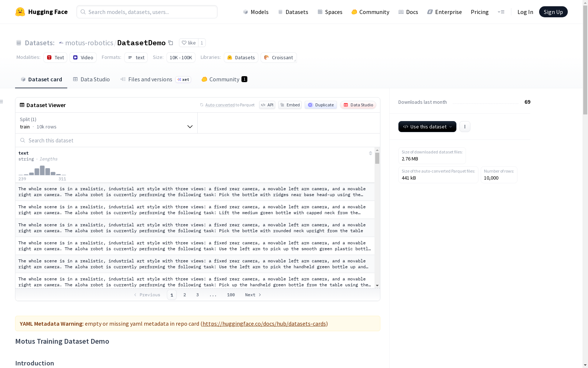Open the Docs page
The width and height of the screenshot is (588, 368).
point(408,12)
